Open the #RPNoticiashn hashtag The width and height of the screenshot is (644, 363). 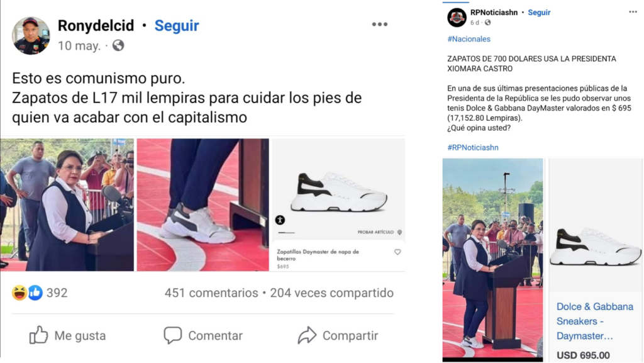(x=473, y=147)
